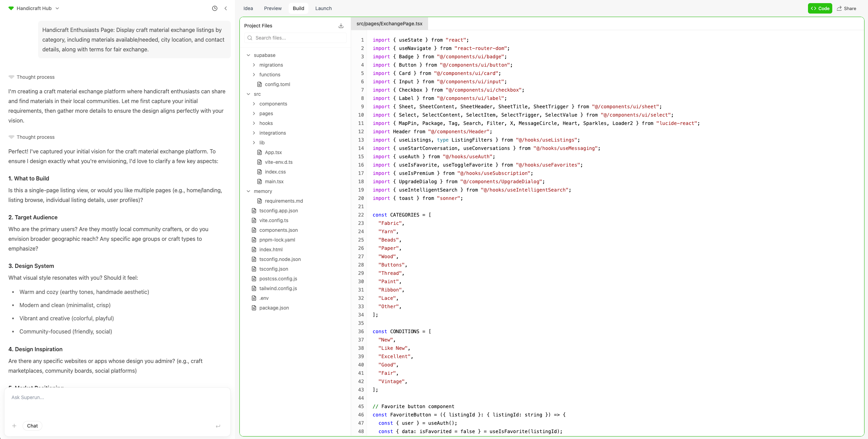Send message with the return arrow icon
This screenshot has width=868, height=439.
coord(218,425)
